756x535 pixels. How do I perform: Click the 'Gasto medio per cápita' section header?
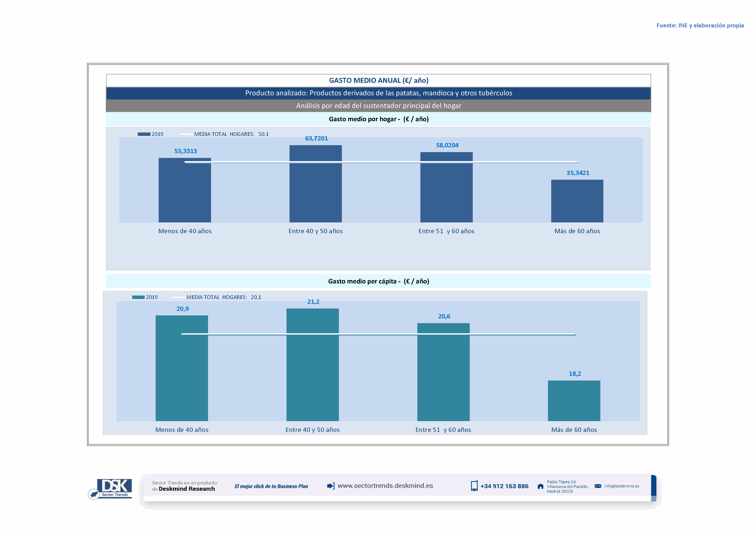coord(378,281)
